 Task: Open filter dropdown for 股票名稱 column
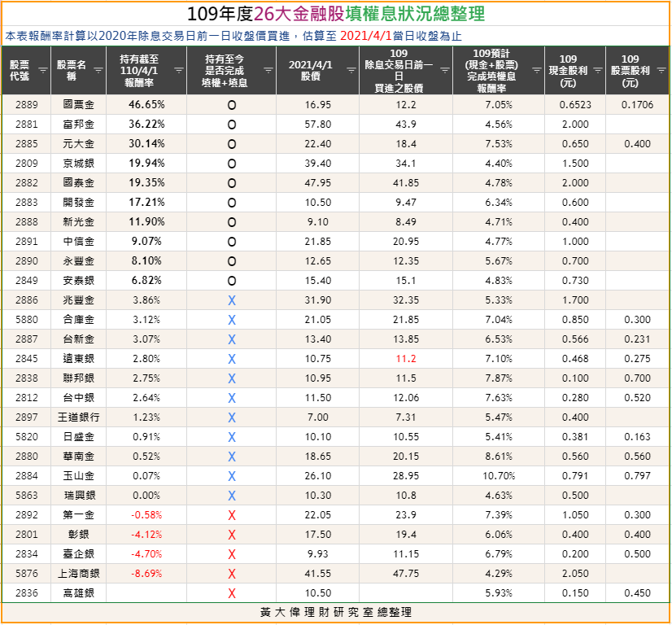click(x=98, y=70)
